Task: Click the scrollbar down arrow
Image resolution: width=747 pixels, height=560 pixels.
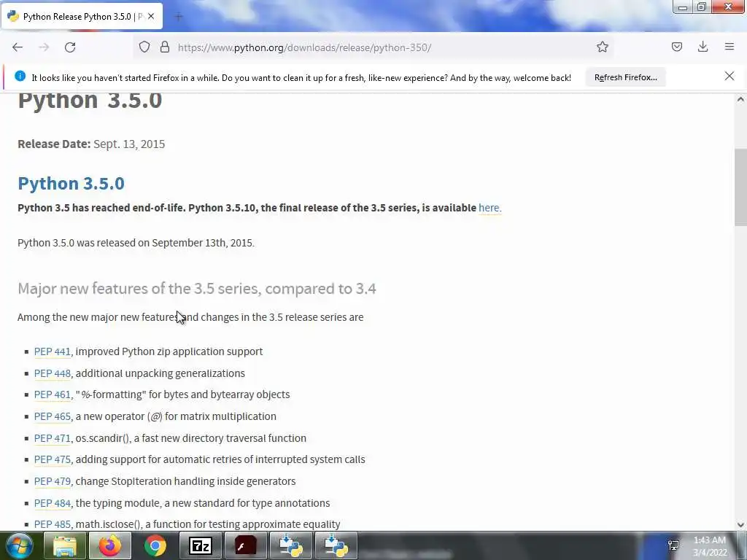Action: point(740,525)
